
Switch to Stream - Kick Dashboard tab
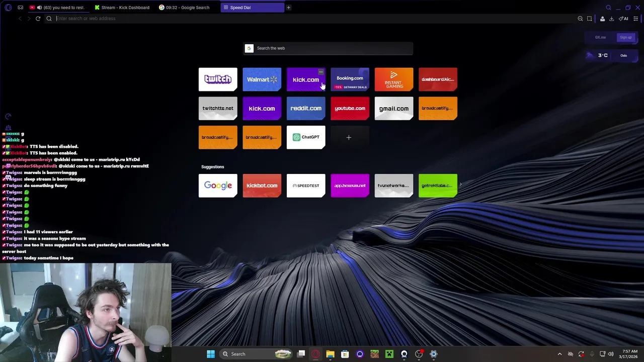click(x=122, y=8)
